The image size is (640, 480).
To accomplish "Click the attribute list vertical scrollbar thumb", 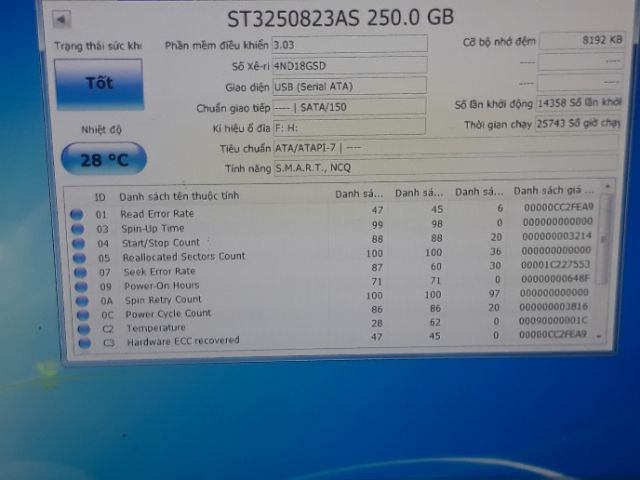I will [x=604, y=240].
